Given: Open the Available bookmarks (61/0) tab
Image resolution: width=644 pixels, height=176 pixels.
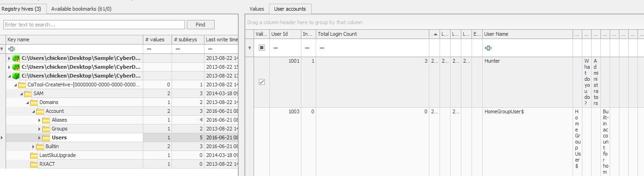Looking at the screenshot, I should click(x=81, y=9).
